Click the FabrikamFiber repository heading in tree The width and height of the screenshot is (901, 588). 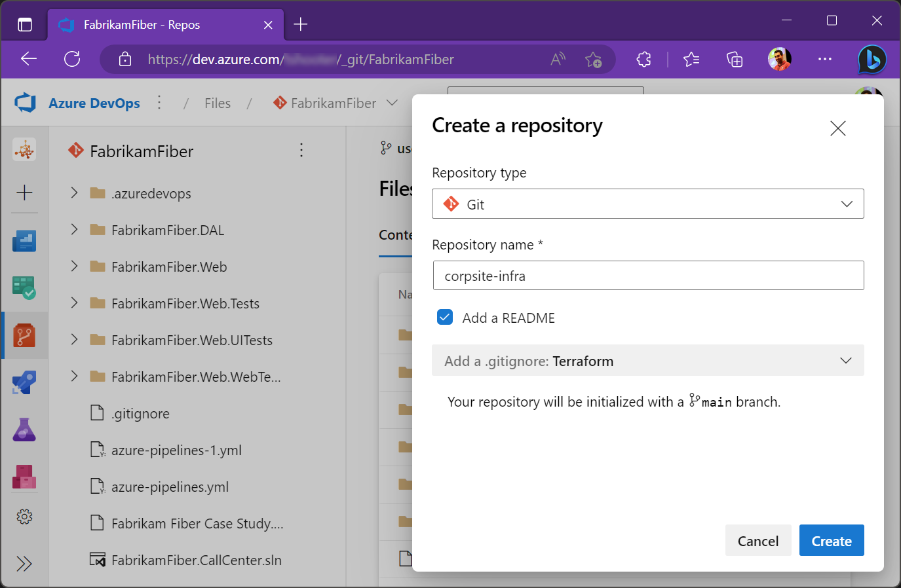(142, 151)
